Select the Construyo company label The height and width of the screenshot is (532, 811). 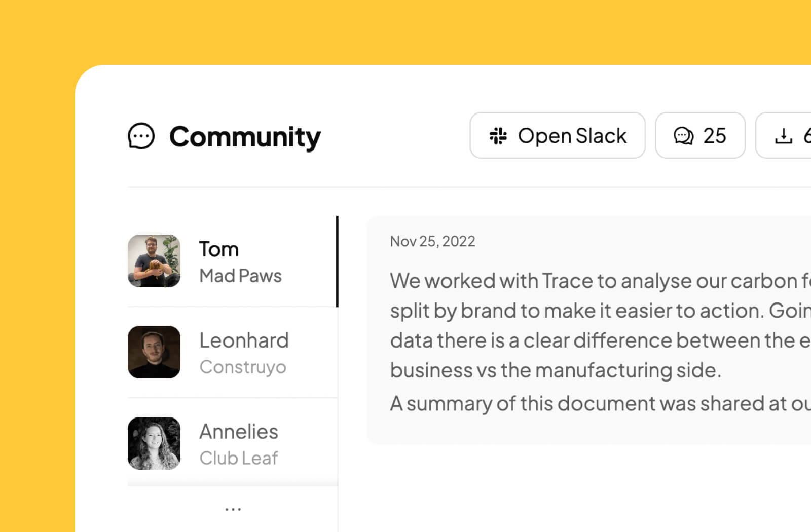pyautogui.click(x=243, y=367)
